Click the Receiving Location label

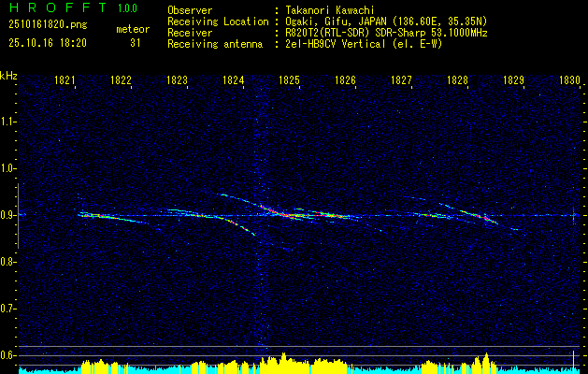pyautogui.click(x=218, y=22)
